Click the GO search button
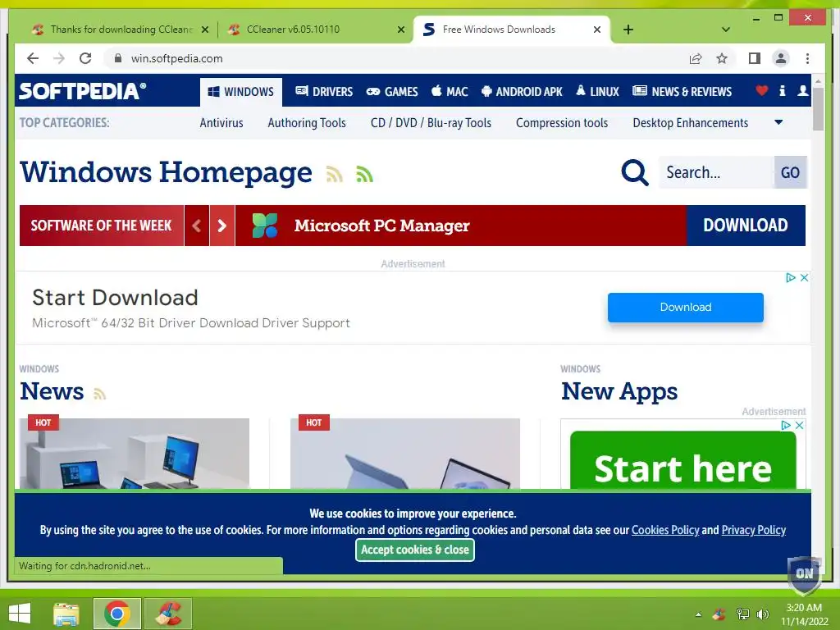The width and height of the screenshot is (840, 630). (x=790, y=172)
